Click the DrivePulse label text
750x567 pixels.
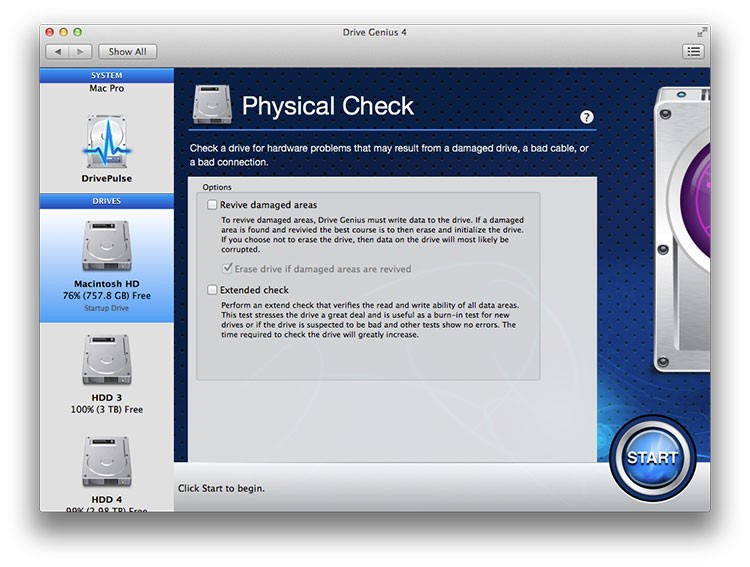[x=107, y=178]
